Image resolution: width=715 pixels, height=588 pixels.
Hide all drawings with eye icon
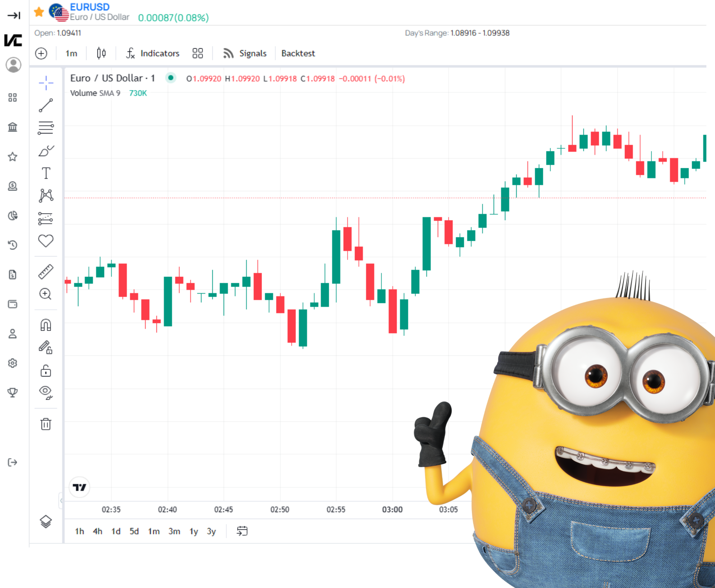(46, 392)
